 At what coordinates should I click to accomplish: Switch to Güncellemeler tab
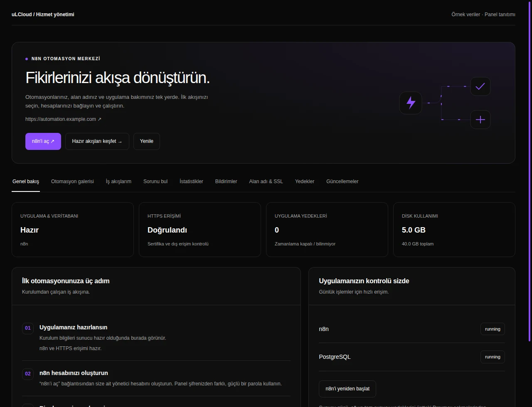pos(342,181)
